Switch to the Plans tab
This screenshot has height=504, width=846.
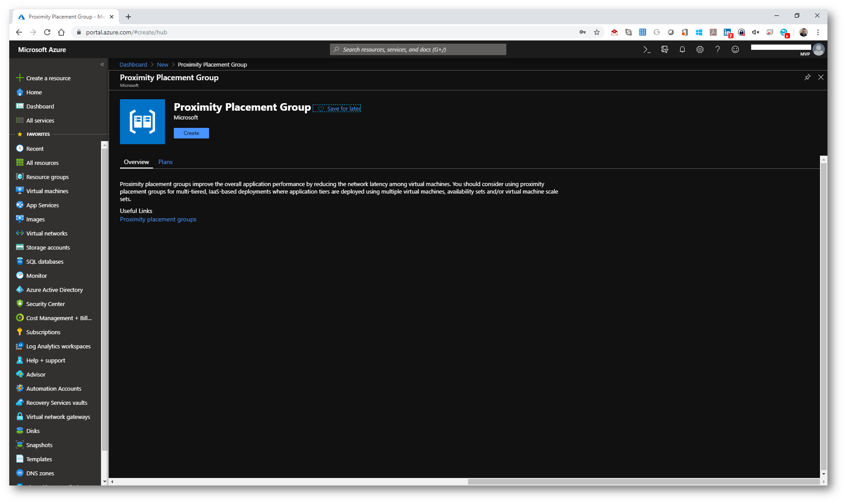pyautogui.click(x=165, y=162)
